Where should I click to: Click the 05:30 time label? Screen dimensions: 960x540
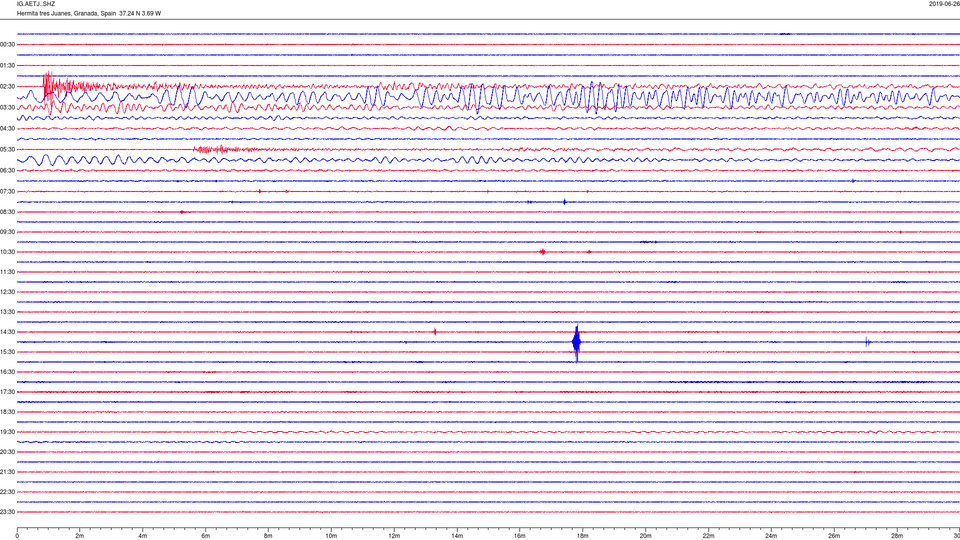coord(7,149)
